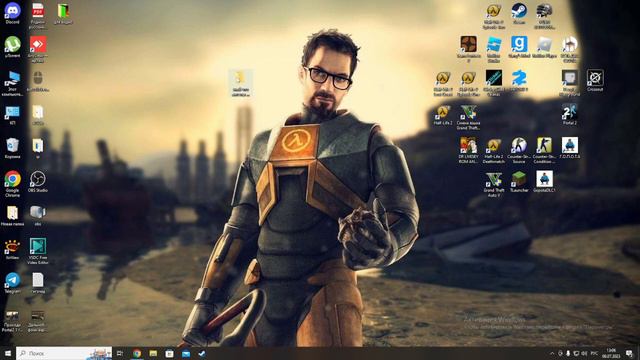Launch OBS Studio from desktop
The image size is (640, 360).
pyautogui.click(x=38, y=181)
